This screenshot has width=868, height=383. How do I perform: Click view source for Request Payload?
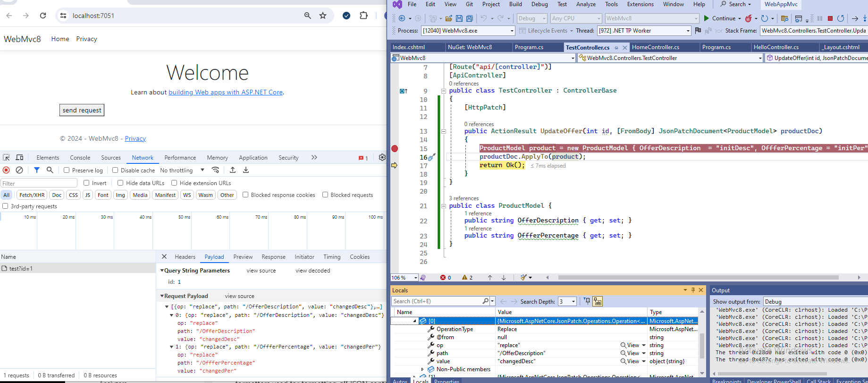[x=239, y=296]
